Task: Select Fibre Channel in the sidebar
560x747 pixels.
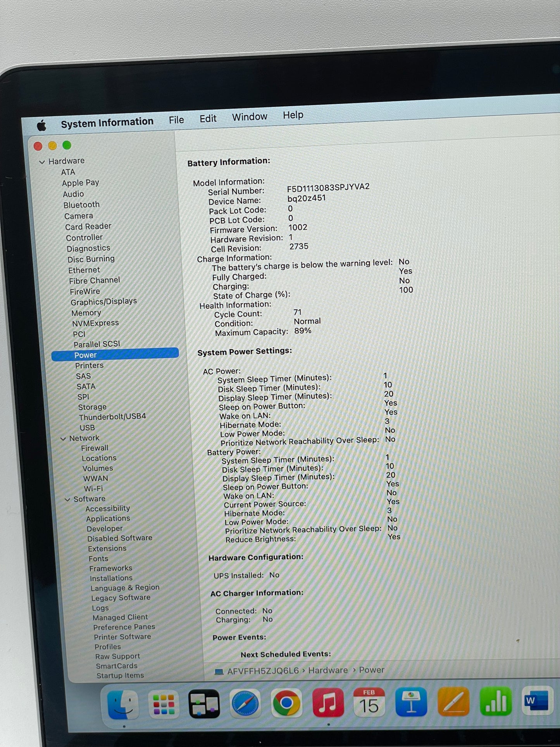Action: pyautogui.click(x=95, y=281)
